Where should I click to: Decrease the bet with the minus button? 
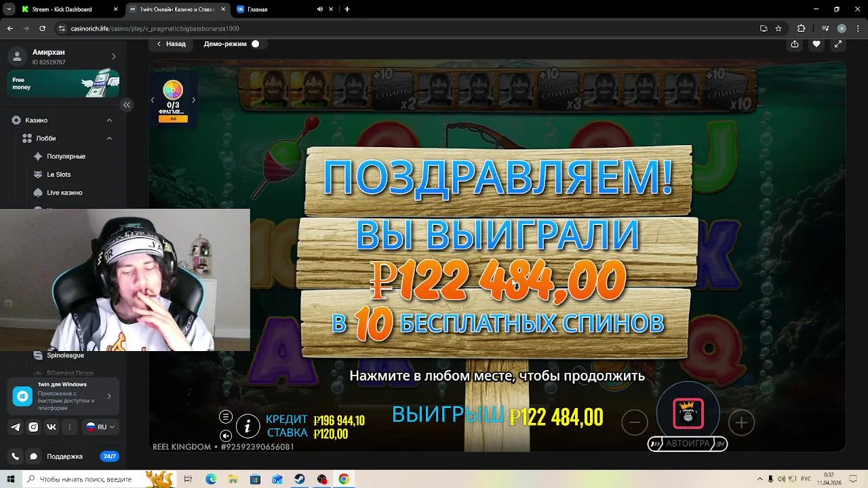(x=635, y=423)
